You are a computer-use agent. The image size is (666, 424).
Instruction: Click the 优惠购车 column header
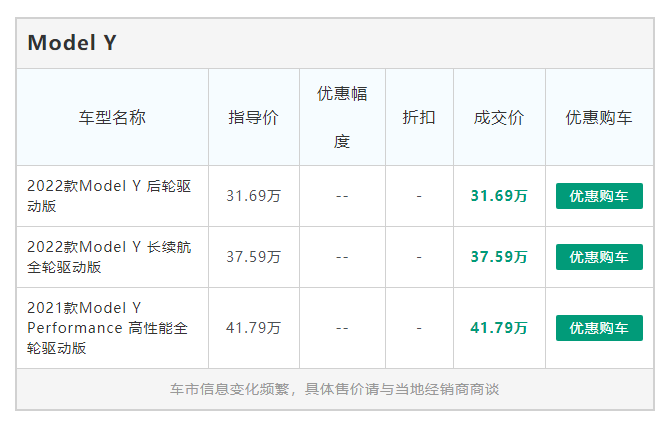(599, 117)
